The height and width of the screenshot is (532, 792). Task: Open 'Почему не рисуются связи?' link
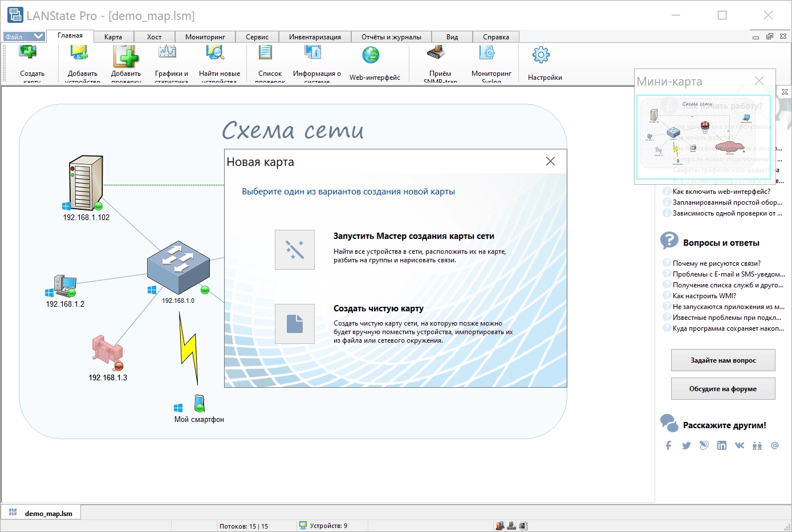[x=717, y=263]
